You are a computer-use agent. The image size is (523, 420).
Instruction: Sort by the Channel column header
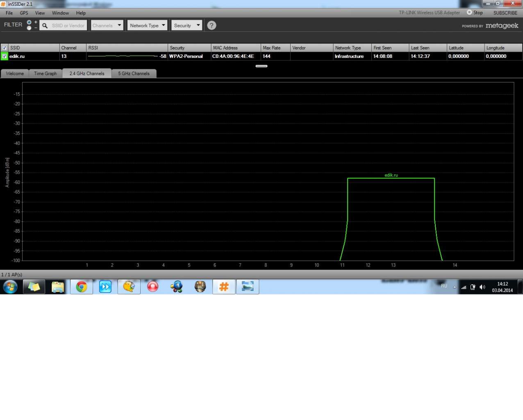73,48
